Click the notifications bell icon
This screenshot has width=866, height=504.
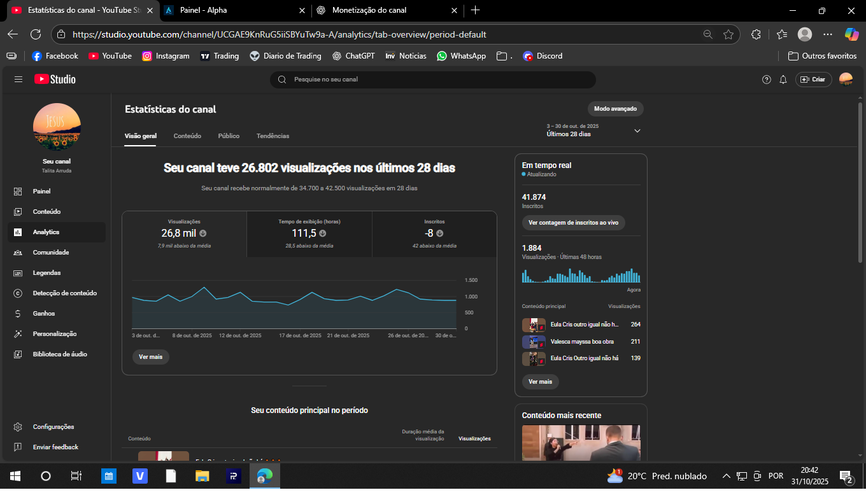tap(783, 80)
